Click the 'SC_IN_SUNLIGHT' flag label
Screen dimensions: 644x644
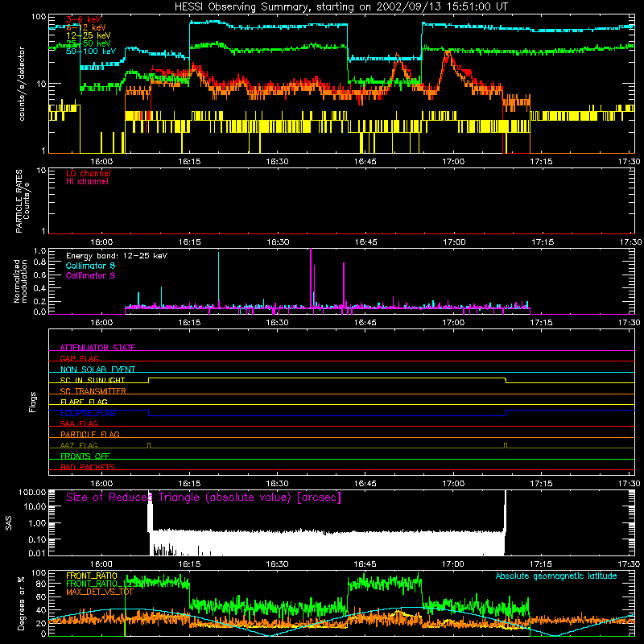coord(93,380)
